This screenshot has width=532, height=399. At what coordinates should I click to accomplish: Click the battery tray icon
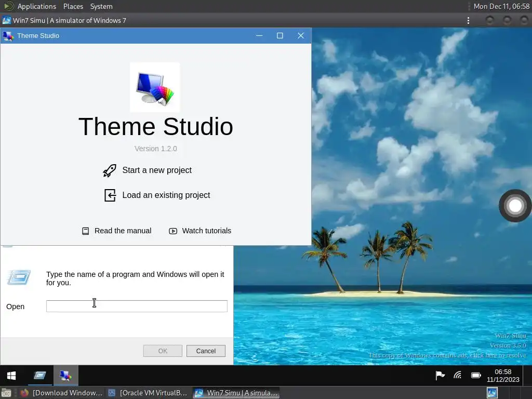(x=476, y=375)
